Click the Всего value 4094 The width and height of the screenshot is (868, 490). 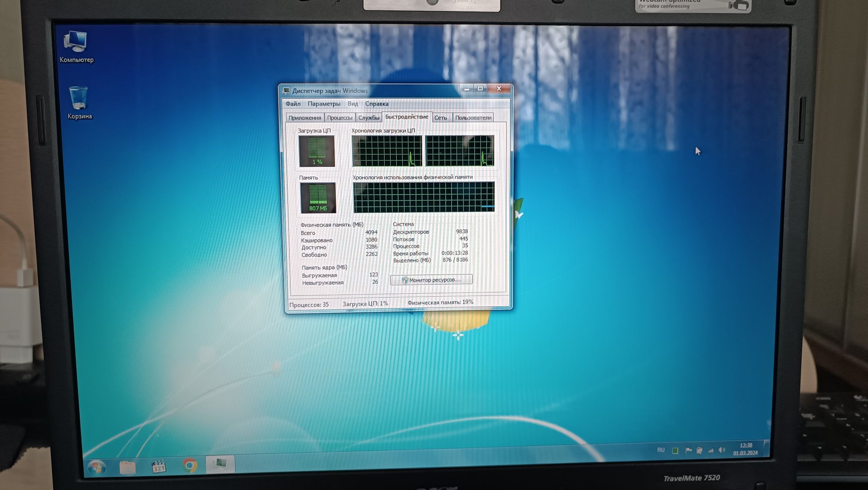[x=371, y=232]
